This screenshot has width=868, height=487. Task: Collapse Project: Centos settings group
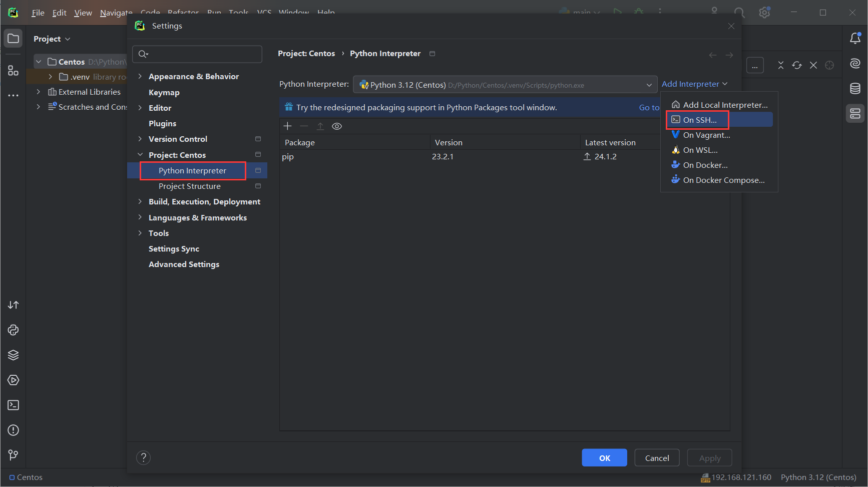(140, 155)
